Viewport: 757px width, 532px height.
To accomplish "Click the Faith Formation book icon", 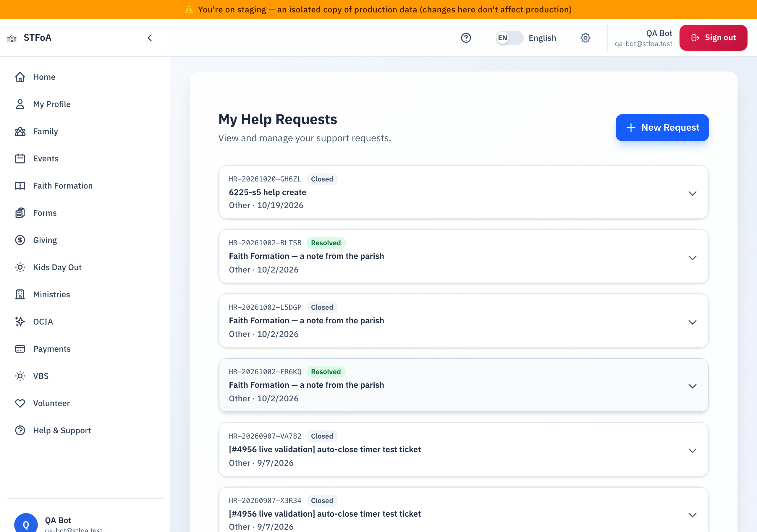I will tap(20, 186).
